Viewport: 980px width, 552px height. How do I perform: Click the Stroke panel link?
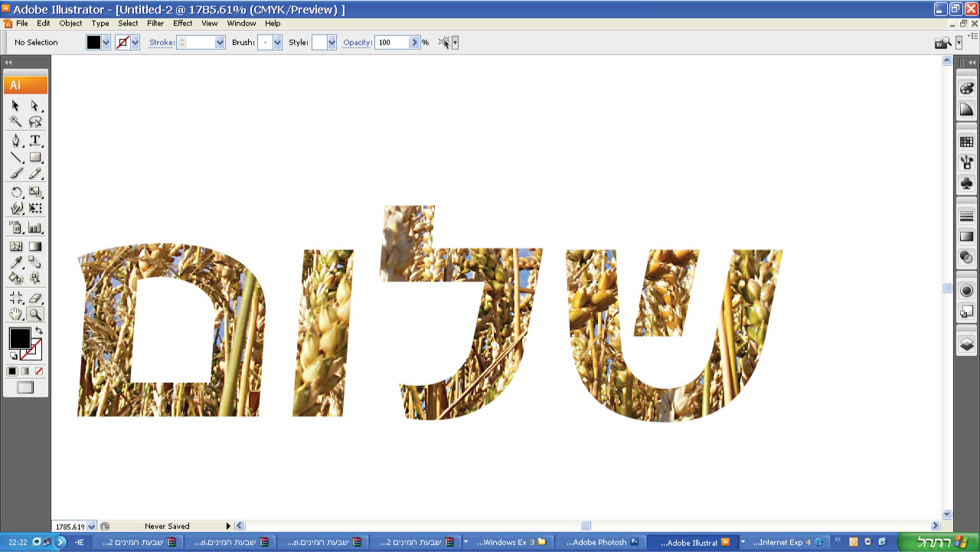click(x=162, y=43)
